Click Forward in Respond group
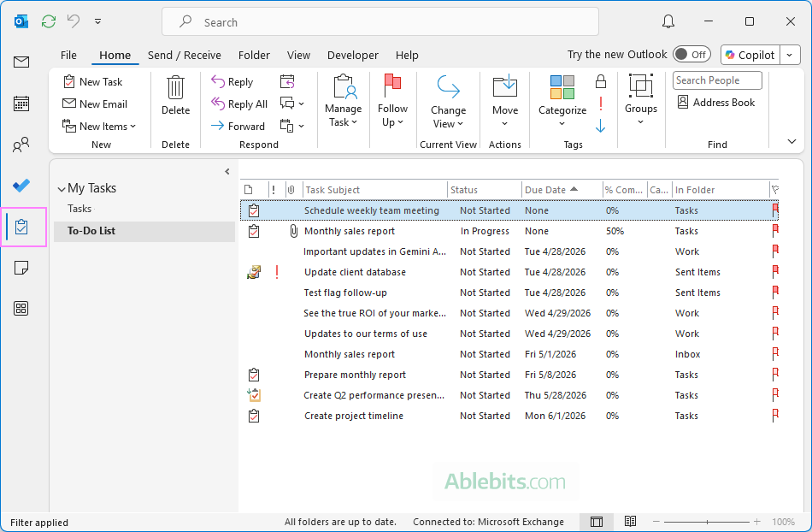 point(238,127)
